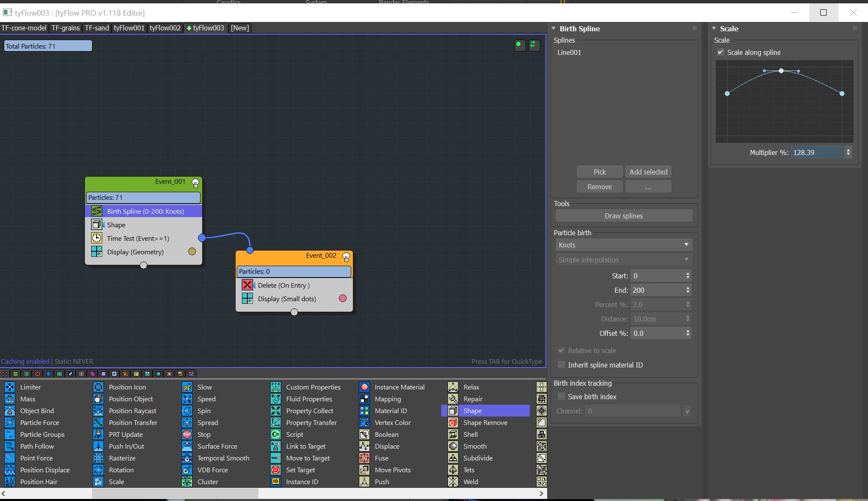Open the Simple interpolation dropdown
The width and height of the screenshot is (868, 501).
[624, 260]
